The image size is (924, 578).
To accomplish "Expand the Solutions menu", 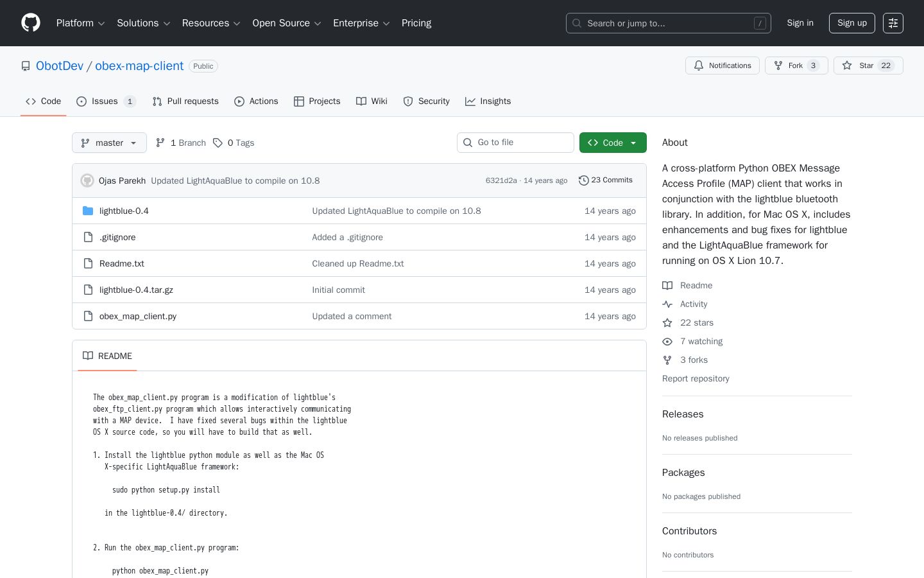I will coord(143,23).
